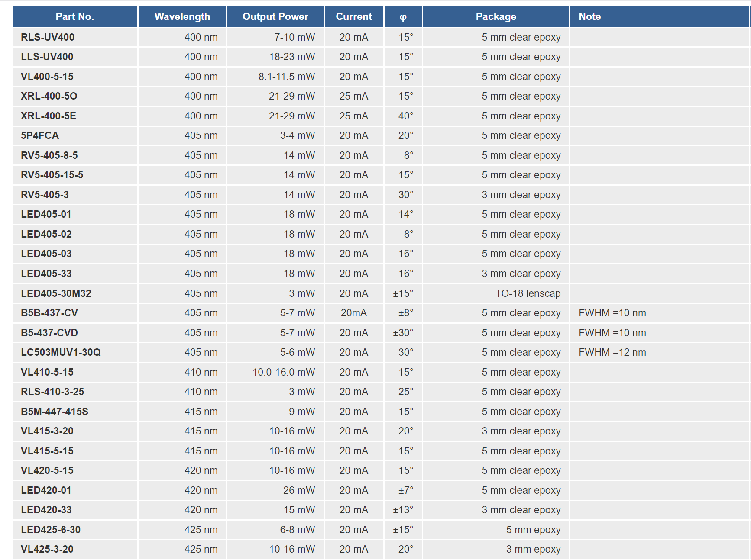Click the FWHM =12 nm note
The height and width of the screenshot is (560, 751).
612,352
